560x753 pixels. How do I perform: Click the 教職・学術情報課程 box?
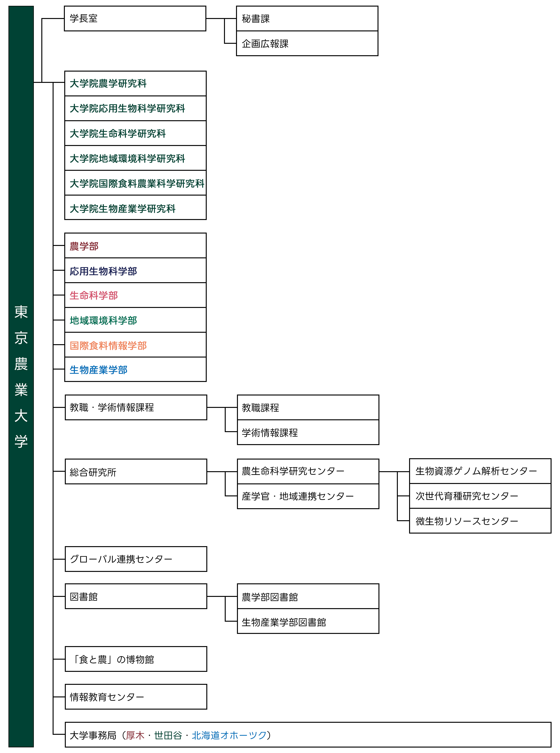point(136,407)
